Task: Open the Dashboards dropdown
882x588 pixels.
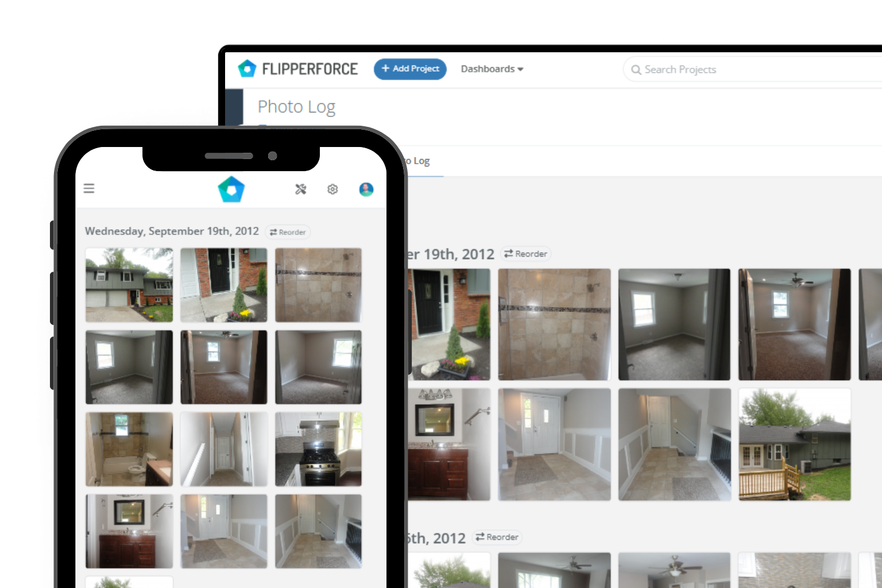Action: tap(488, 68)
